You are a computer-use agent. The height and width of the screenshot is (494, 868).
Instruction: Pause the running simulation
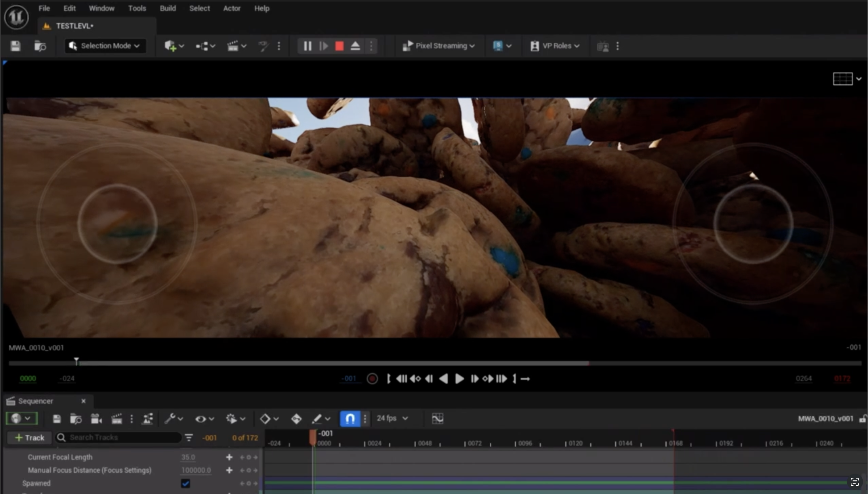(307, 46)
